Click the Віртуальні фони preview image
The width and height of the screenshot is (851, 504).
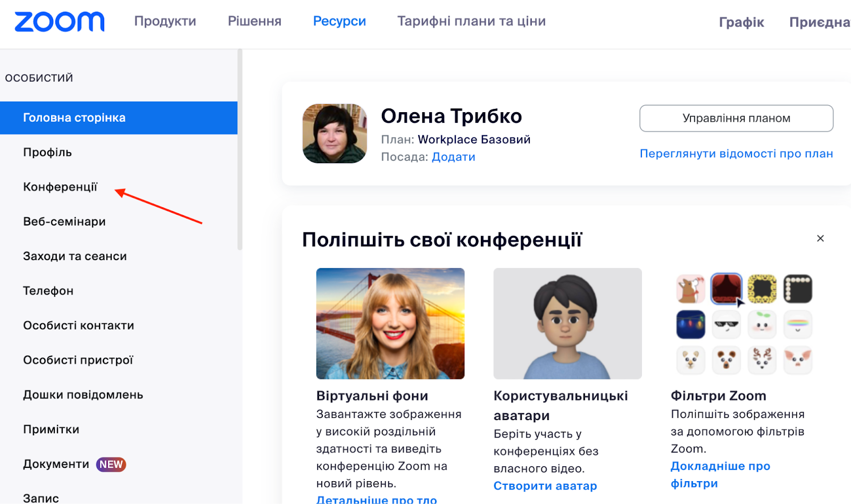click(390, 323)
